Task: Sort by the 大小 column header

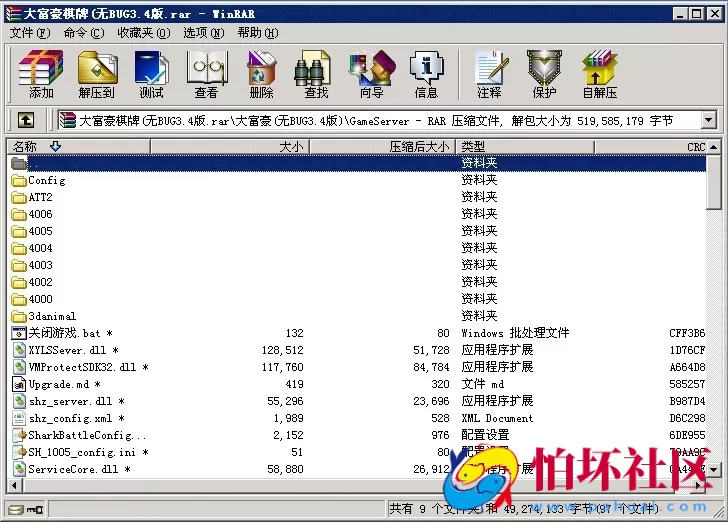Action: 230,147
